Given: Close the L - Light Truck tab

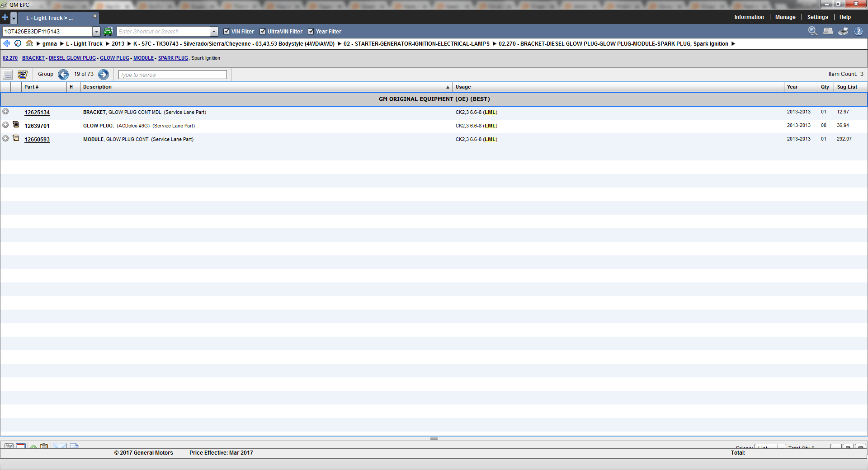Looking at the screenshot, I should 95,16.
